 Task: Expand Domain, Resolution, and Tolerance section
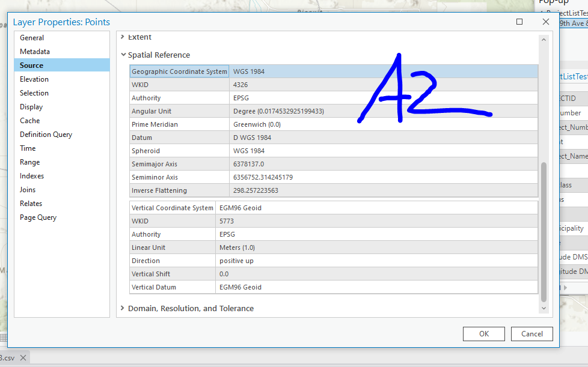click(x=122, y=308)
